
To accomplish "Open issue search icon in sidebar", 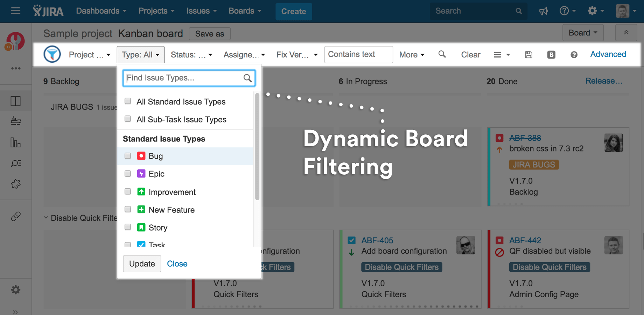I will pyautogui.click(x=15, y=163).
